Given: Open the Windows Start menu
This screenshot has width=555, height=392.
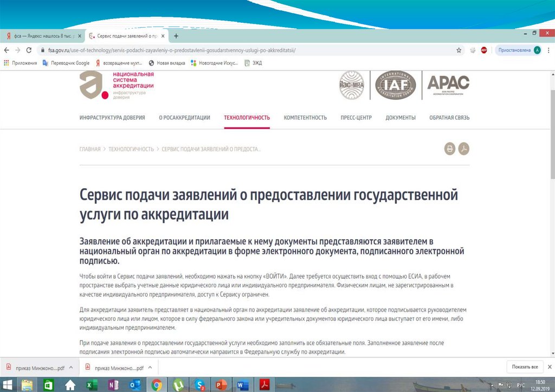Looking at the screenshot, I should pos(7,385).
